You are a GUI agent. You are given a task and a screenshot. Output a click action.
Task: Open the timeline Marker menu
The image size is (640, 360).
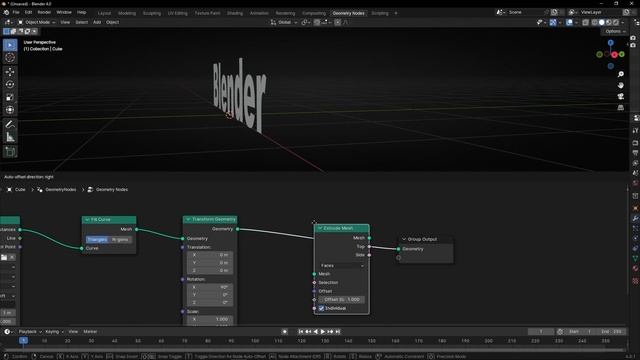90,332
